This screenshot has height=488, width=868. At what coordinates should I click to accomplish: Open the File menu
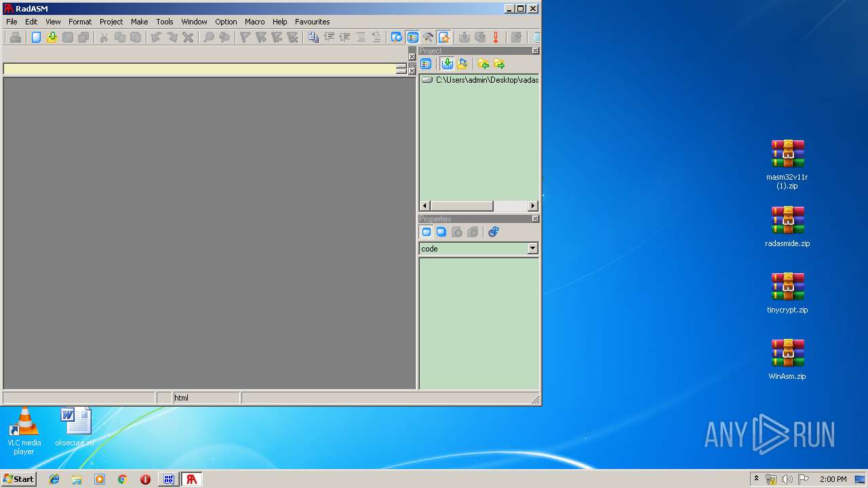pyautogui.click(x=12, y=22)
